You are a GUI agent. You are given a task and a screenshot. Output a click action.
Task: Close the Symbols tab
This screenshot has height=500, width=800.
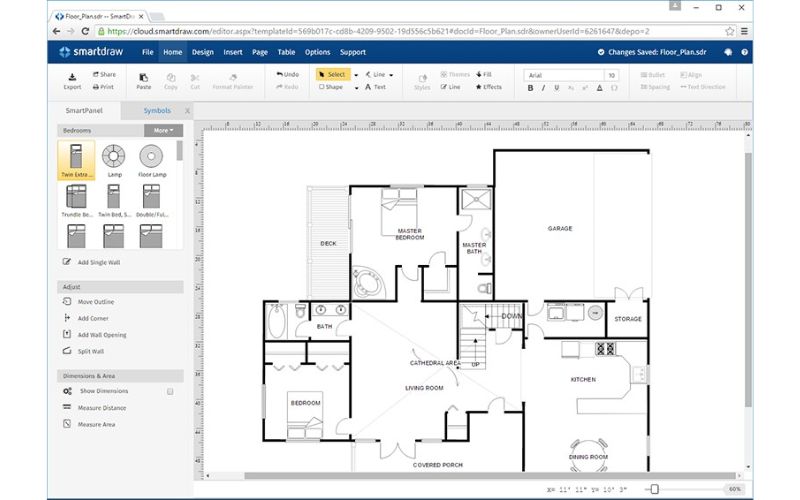click(x=187, y=111)
